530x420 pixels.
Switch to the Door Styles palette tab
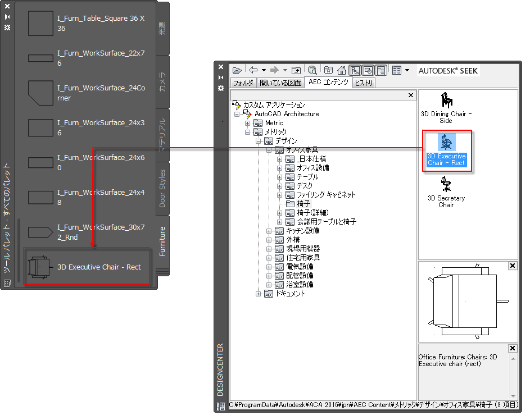pos(162,189)
